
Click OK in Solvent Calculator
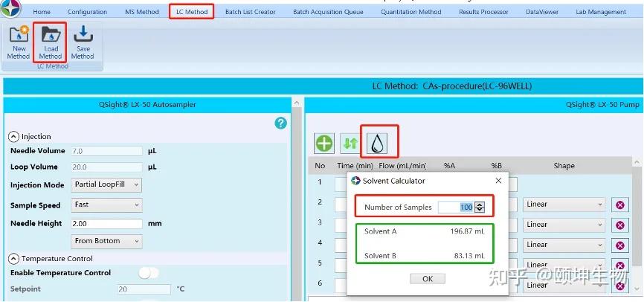[427, 279]
